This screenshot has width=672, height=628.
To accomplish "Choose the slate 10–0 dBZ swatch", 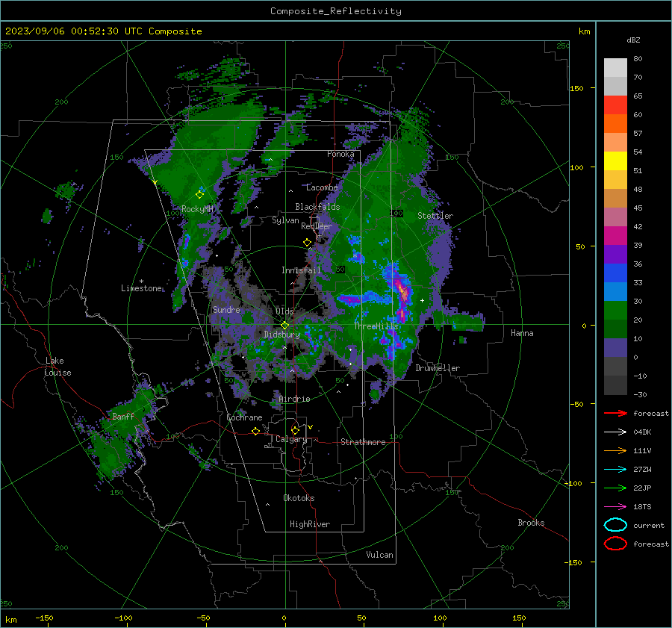I will point(615,347).
